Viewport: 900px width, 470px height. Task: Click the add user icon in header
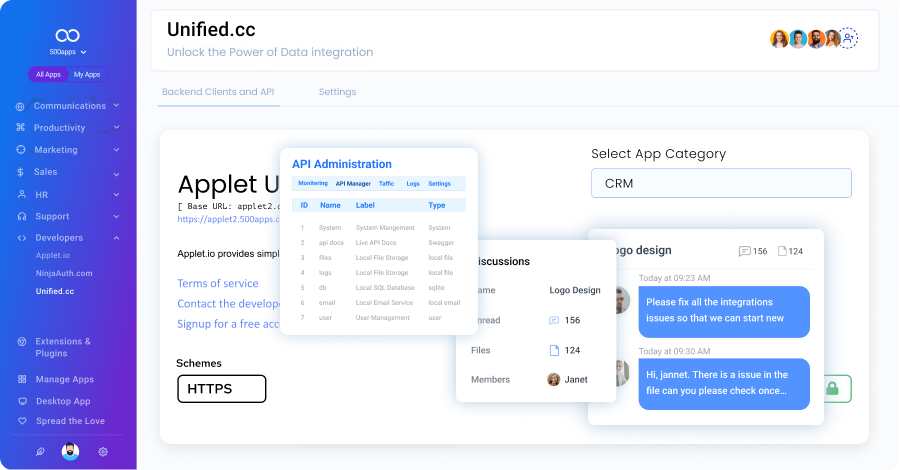click(848, 38)
